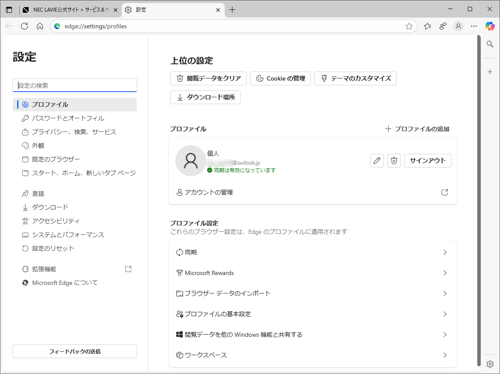Open the Copilot icon

pos(490,26)
